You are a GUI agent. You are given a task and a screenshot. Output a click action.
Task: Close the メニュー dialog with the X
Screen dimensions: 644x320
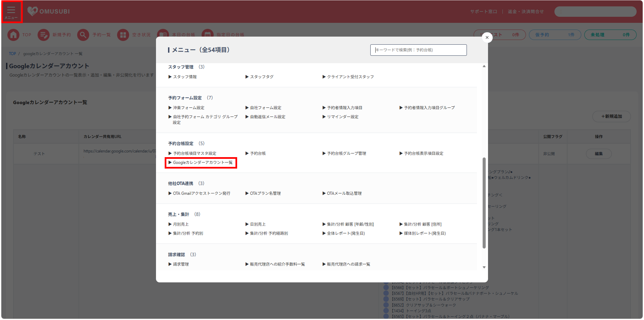tap(487, 38)
